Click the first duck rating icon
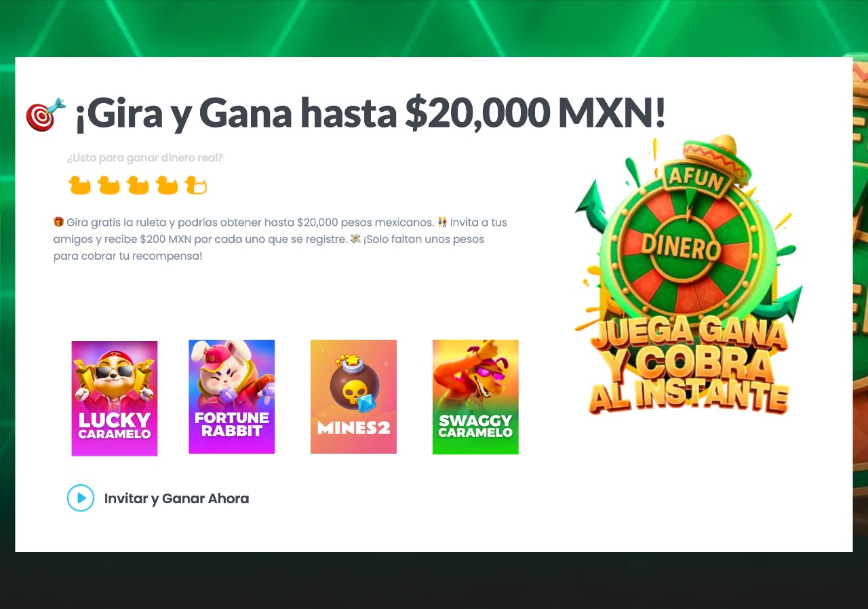Viewport: 868px width, 609px height. (79, 185)
